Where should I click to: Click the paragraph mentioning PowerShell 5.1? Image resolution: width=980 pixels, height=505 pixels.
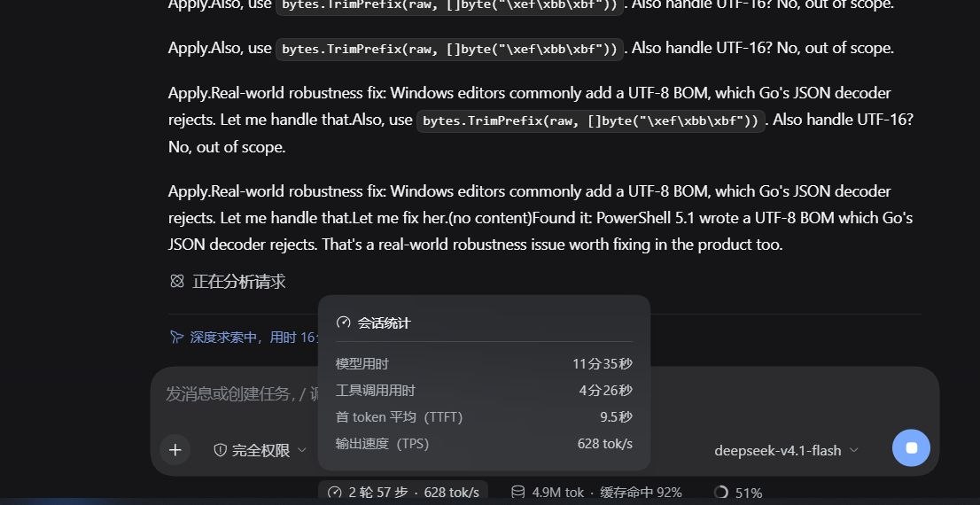(x=541, y=217)
